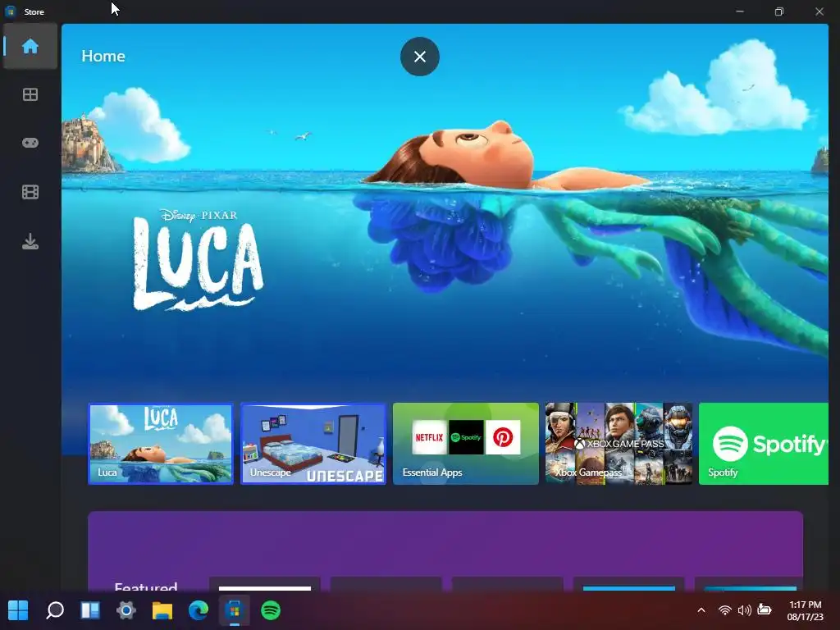Viewport: 840px width, 630px height.
Task: Dismiss the overlay with round X button
Action: click(x=420, y=57)
